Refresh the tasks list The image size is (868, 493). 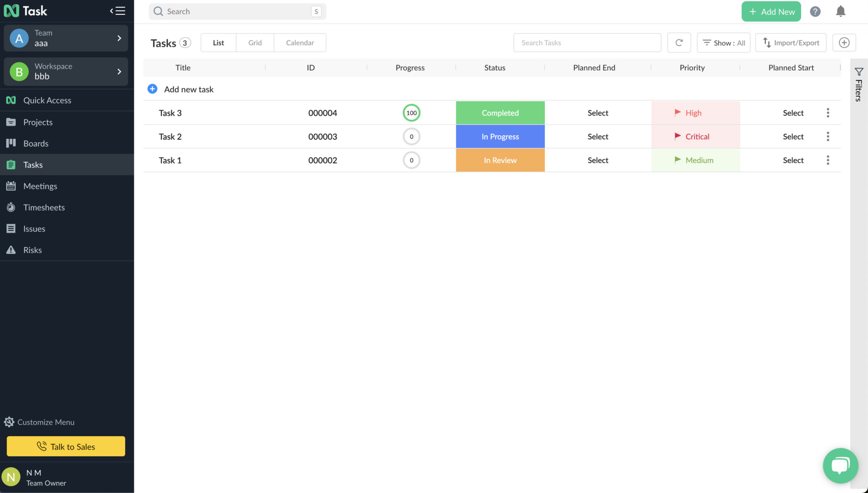[x=679, y=42]
